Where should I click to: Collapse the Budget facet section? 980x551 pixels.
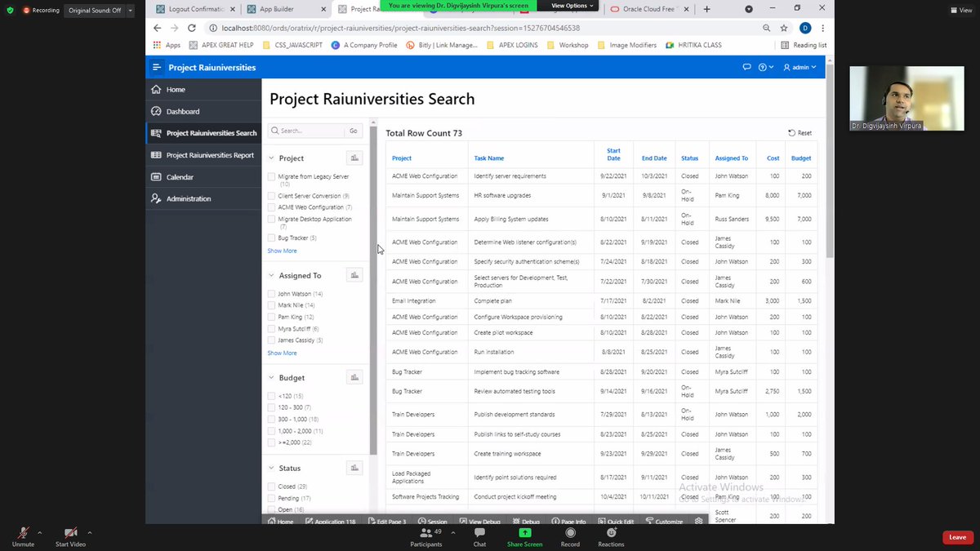(x=271, y=378)
